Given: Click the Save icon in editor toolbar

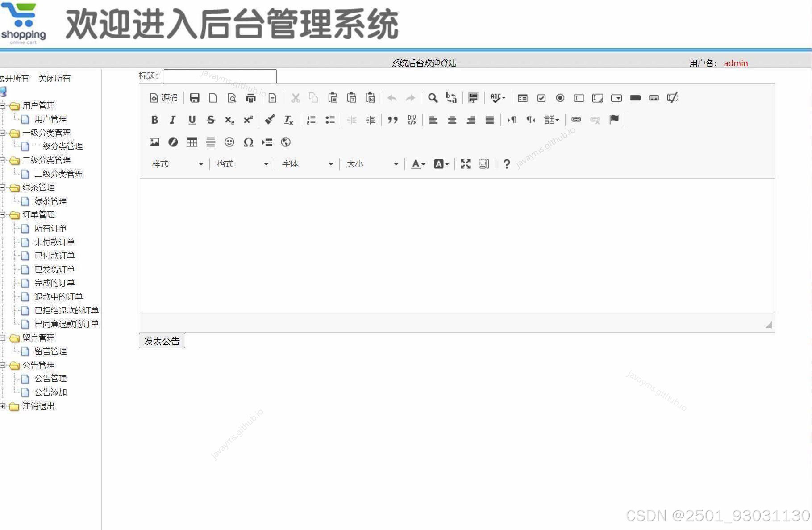Looking at the screenshot, I should point(195,98).
